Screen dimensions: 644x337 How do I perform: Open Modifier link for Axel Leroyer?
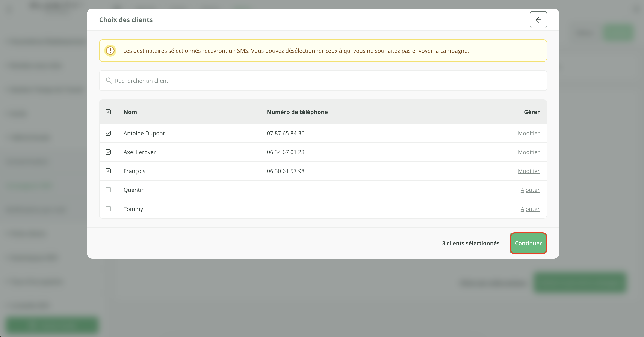coord(529,152)
